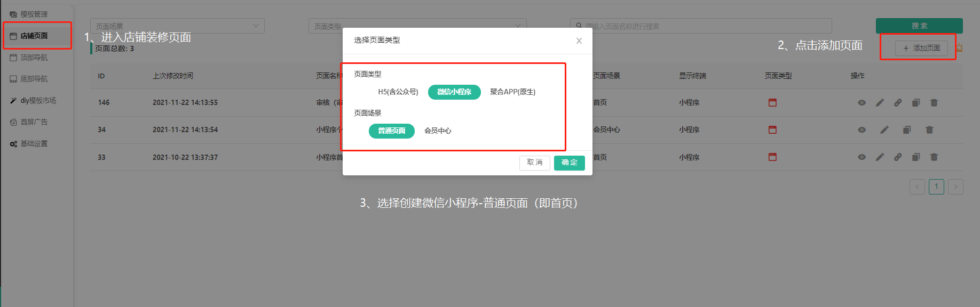
Task: Go to next page of results
Action: (955, 187)
